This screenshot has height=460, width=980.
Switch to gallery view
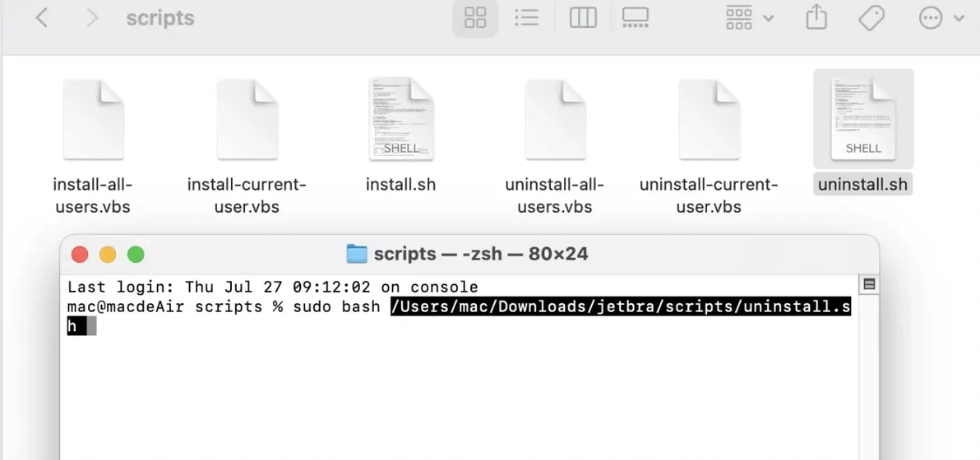pos(636,18)
